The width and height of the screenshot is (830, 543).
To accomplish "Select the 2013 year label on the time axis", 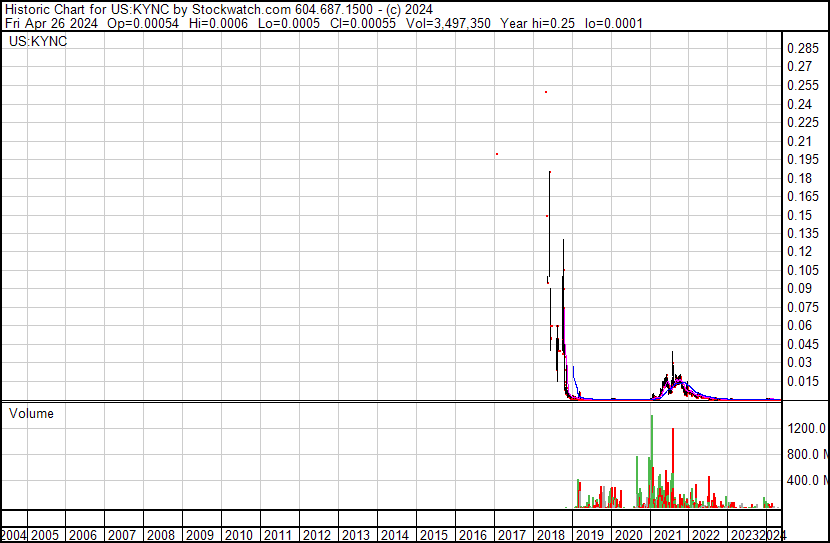I will tap(356, 535).
